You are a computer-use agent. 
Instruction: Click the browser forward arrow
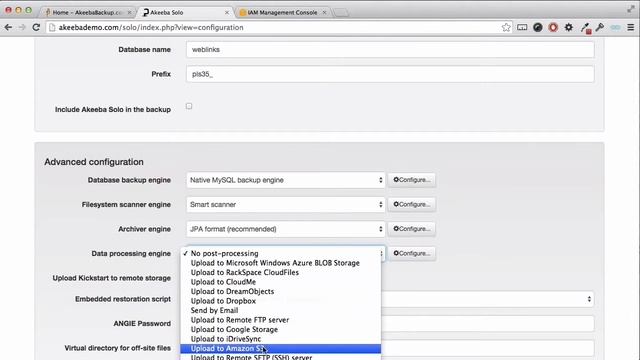point(22,27)
